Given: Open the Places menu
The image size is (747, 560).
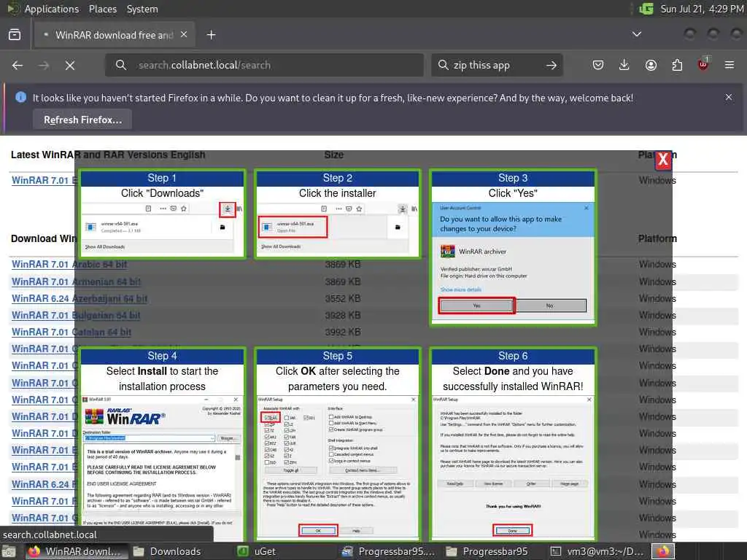Looking at the screenshot, I should 102,9.
